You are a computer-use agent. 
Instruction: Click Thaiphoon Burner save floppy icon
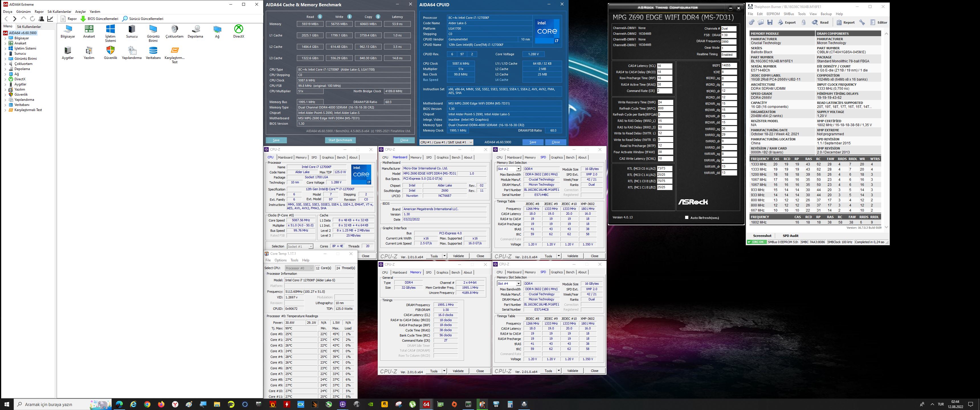coord(770,22)
